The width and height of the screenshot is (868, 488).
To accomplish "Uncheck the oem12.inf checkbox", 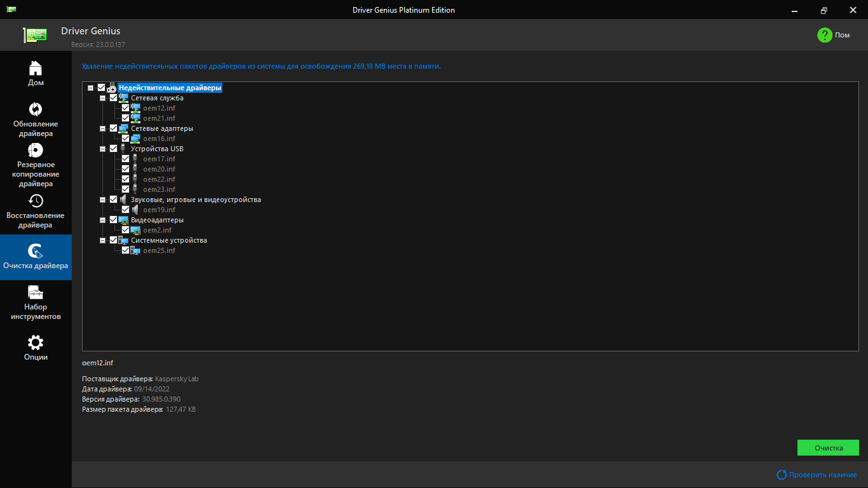I will (125, 108).
